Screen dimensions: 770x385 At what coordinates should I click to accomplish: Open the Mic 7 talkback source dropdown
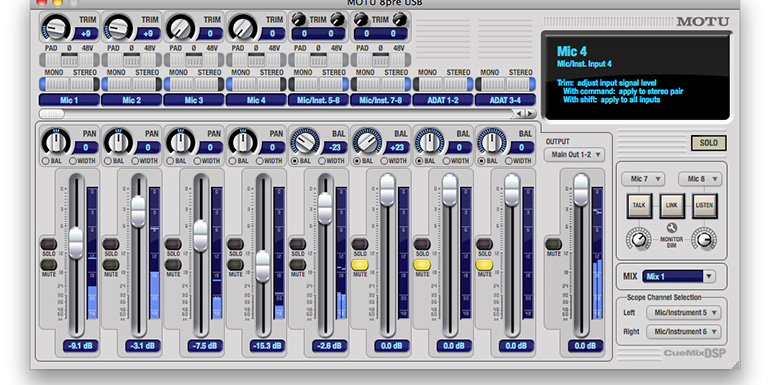pyautogui.click(x=643, y=179)
